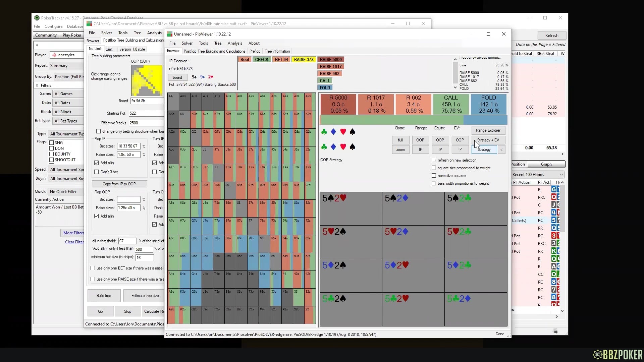The image size is (644, 362).
Task: Open the 'No Quick Filter' dropdown
Action: coord(66,191)
